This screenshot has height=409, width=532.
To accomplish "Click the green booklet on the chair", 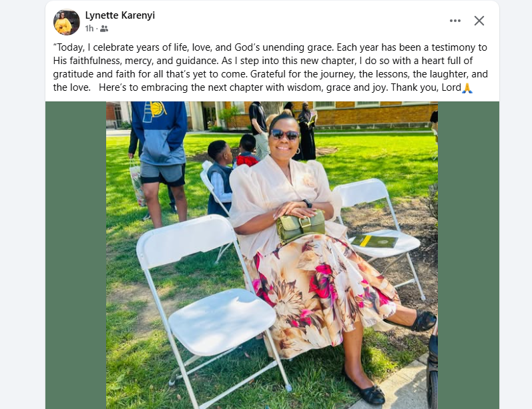I will 374,241.
